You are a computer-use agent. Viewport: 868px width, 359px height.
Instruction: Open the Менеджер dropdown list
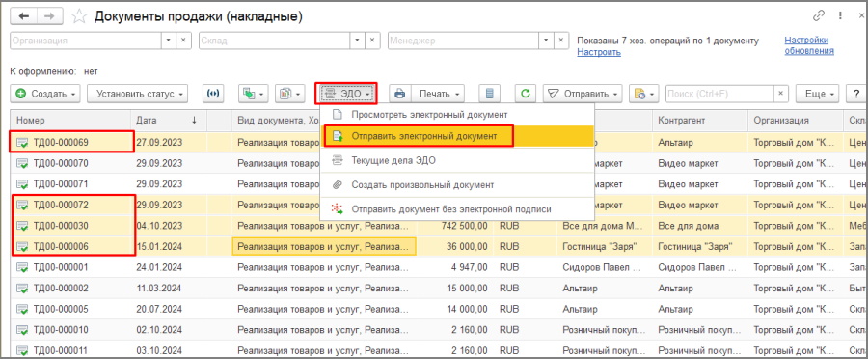[x=547, y=41]
